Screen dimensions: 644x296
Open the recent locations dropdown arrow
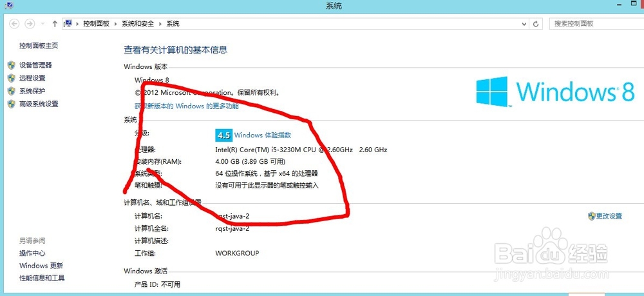(x=43, y=24)
